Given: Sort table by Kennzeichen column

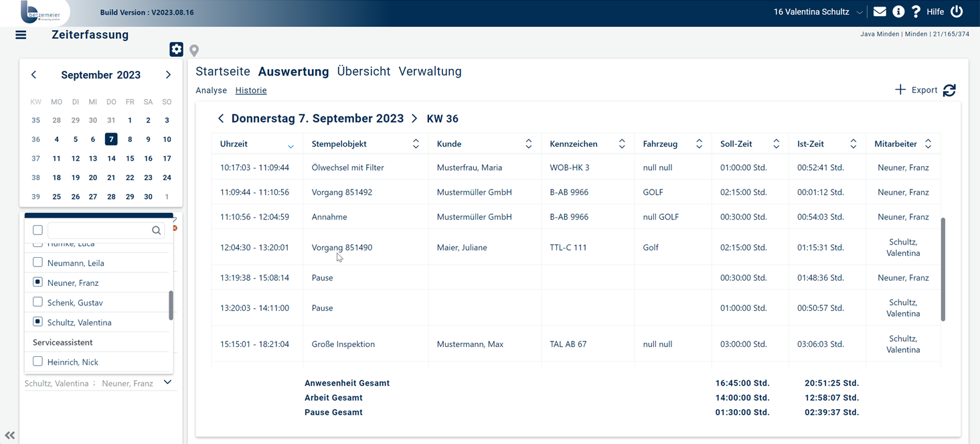Looking at the screenshot, I should [x=622, y=144].
